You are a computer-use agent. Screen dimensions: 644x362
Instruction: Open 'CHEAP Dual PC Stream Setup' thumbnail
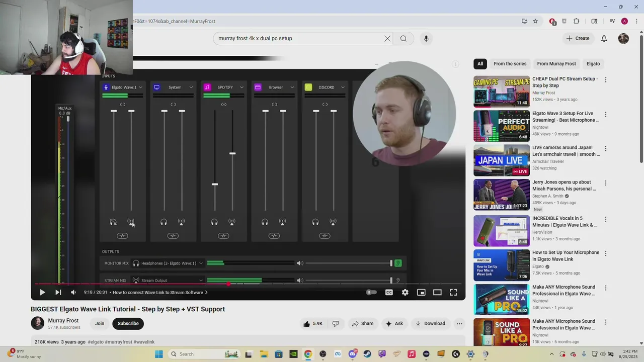coord(502,92)
